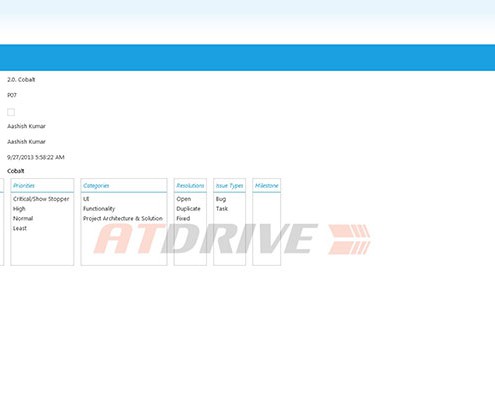
Task: Select the Bug issue type
Action: click(x=221, y=199)
